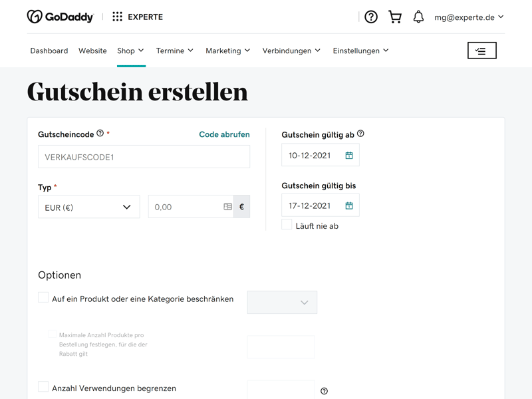Tick Anzahl Verwendungen begrenzen checkbox
Image resolution: width=532 pixels, height=399 pixels.
pyautogui.click(x=43, y=387)
